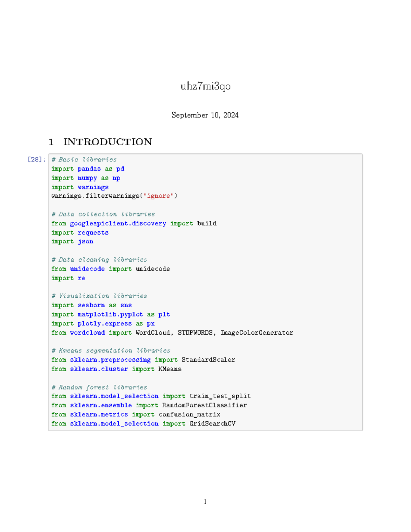Click the uhz7mi3qo document title
Viewport: 411px width, 532px height.
(206, 87)
